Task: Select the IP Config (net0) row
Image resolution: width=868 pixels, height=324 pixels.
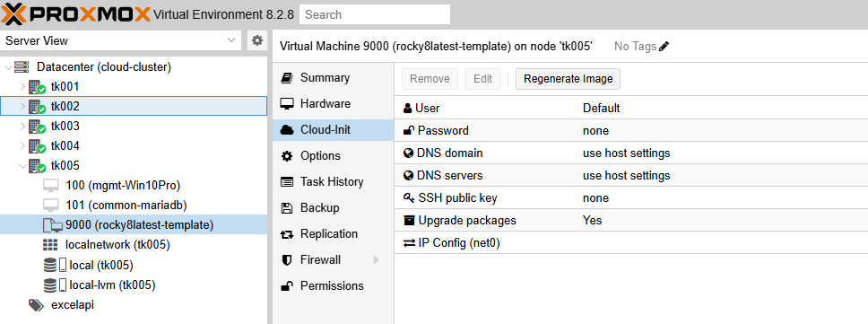Action: tap(631, 242)
